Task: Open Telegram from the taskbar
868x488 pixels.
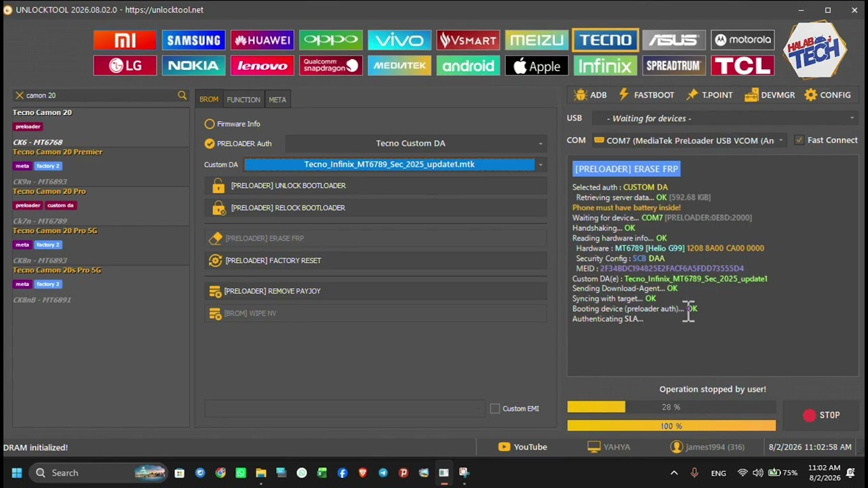Action: pyautogui.click(x=383, y=473)
